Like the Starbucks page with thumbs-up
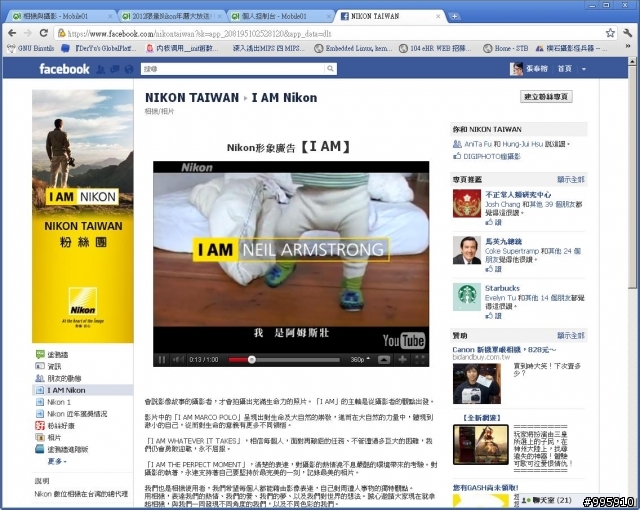 [x=493, y=316]
